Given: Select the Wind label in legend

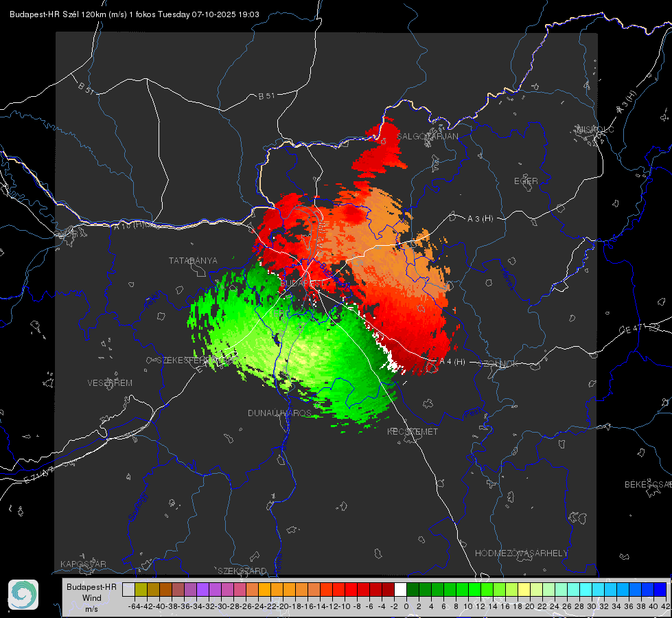Looking at the screenshot, I should [92, 598].
